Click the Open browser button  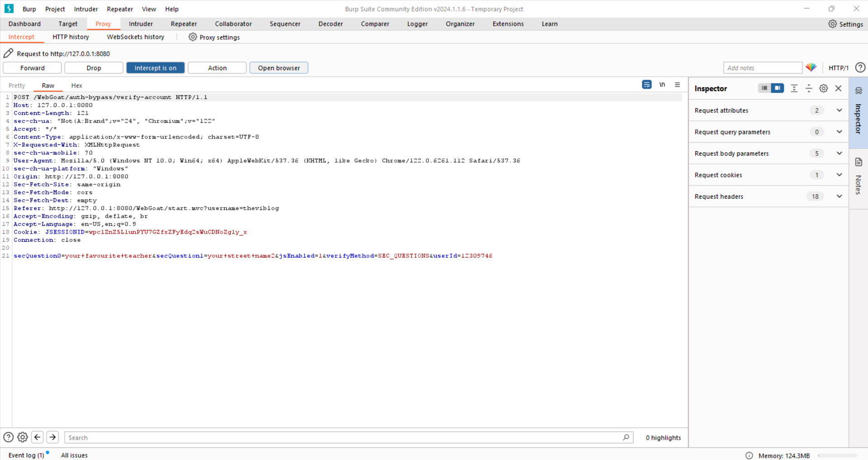click(279, 68)
